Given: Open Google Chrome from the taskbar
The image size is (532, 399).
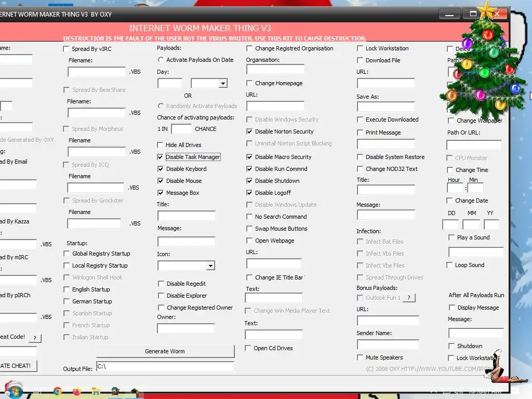Looking at the screenshot, I should click(x=58, y=391).
